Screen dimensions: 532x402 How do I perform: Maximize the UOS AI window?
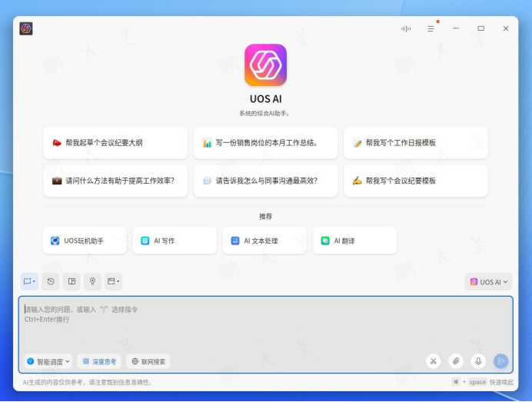tap(480, 28)
